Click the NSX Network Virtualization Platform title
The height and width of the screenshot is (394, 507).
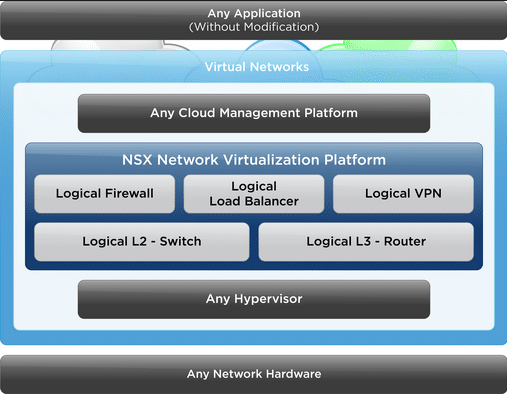coord(254,160)
